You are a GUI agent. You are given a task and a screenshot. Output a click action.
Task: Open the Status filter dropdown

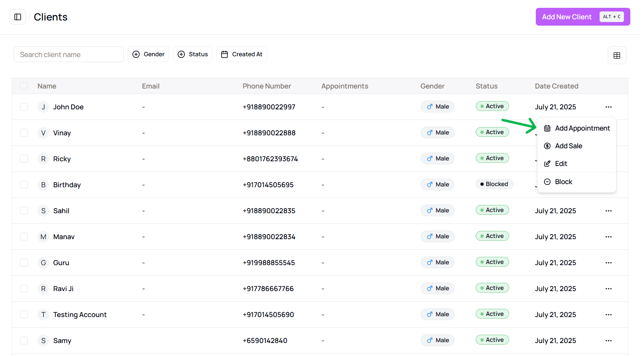(x=193, y=54)
